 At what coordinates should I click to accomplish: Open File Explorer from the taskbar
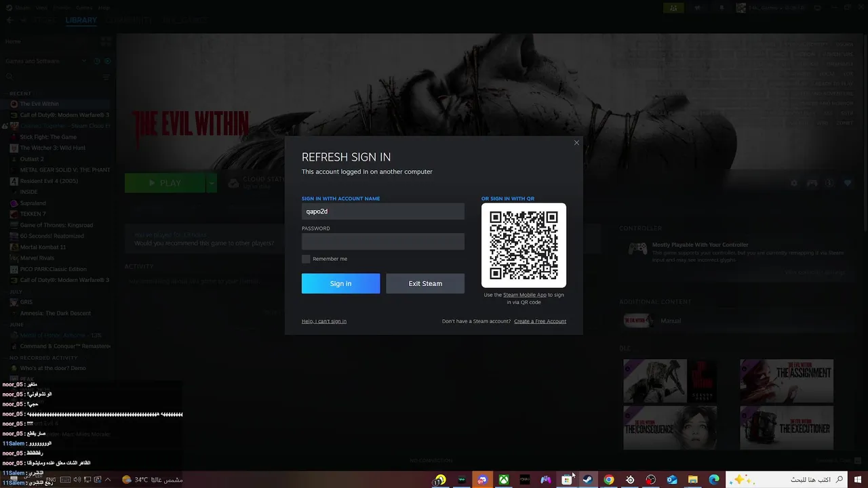coord(693,480)
